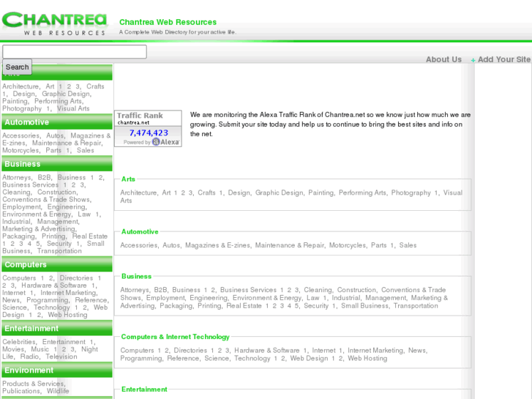
Task: Open Arts heading in the main directory
Action: click(128, 179)
